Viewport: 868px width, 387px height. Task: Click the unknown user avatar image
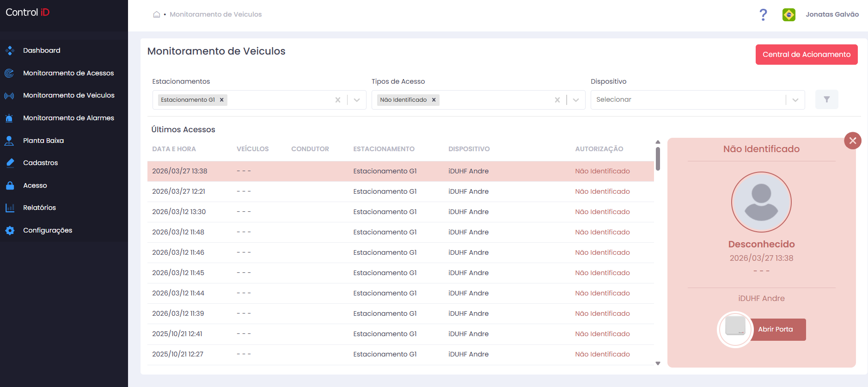pyautogui.click(x=761, y=202)
